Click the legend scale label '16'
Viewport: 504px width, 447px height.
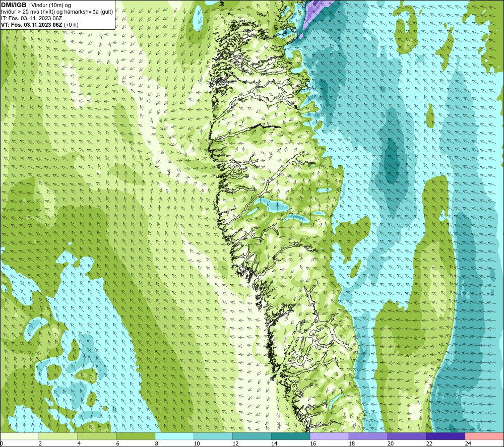(313, 443)
